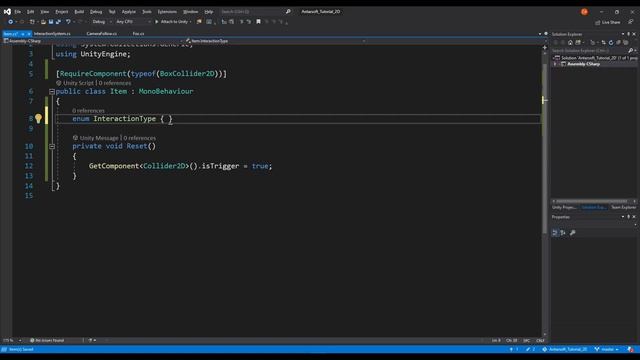Open the Any CPU platform dropdown
640x360 pixels.
[133, 22]
